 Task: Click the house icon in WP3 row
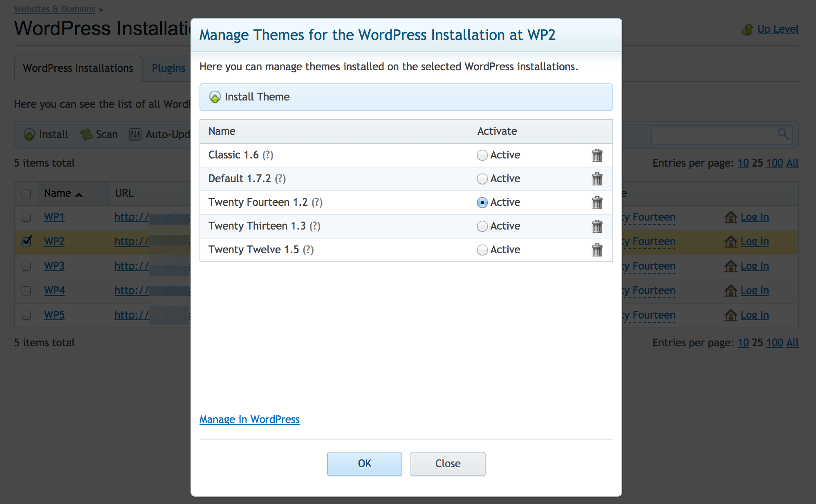[x=731, y=266]
